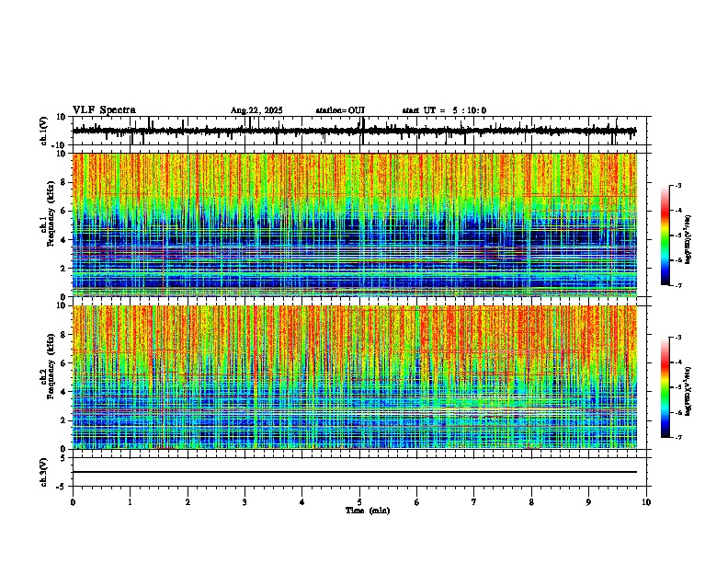This screenshot has height=563, width=728.
Task: Click the 'Time (min)' axis label
Action: tap(368, 511)
